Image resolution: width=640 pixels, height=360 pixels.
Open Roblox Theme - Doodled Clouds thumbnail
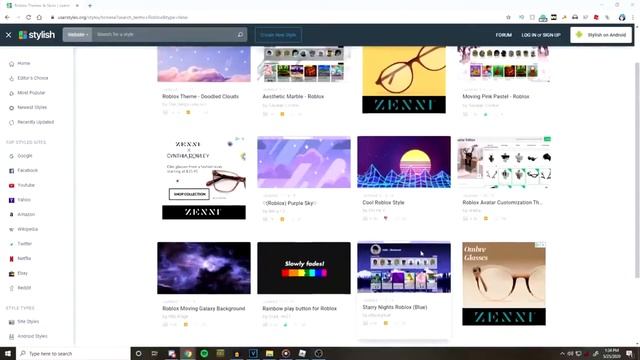(x=204, y=64)
